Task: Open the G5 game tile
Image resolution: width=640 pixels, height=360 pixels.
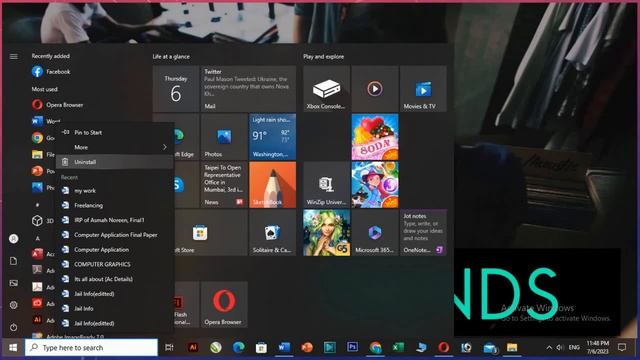Action: (x=326, y=233)
